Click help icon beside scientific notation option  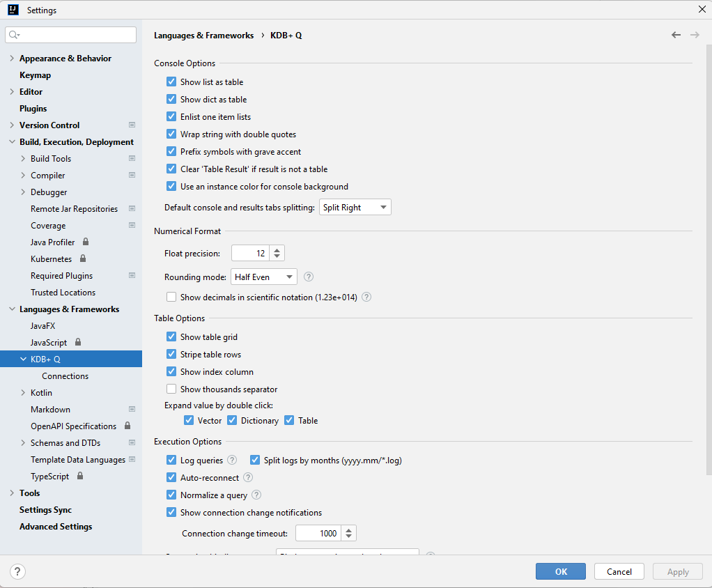366,297
